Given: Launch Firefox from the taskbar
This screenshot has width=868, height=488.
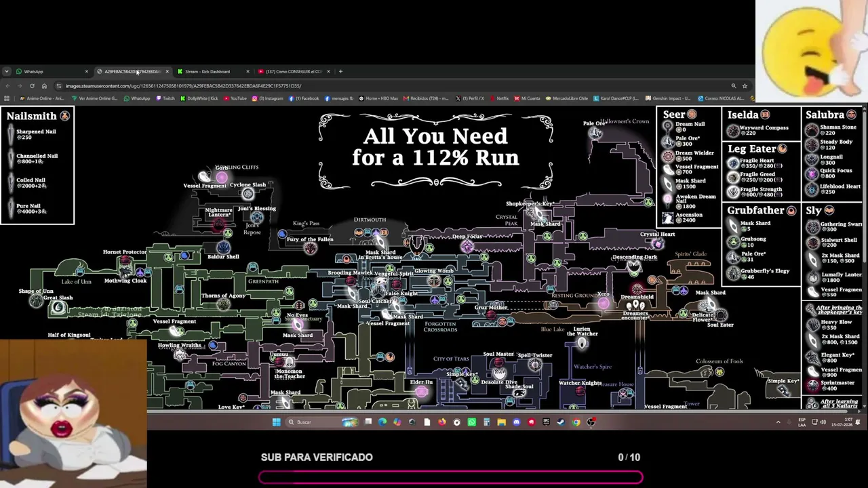Looking at the screenshot, I should [442, 422].
